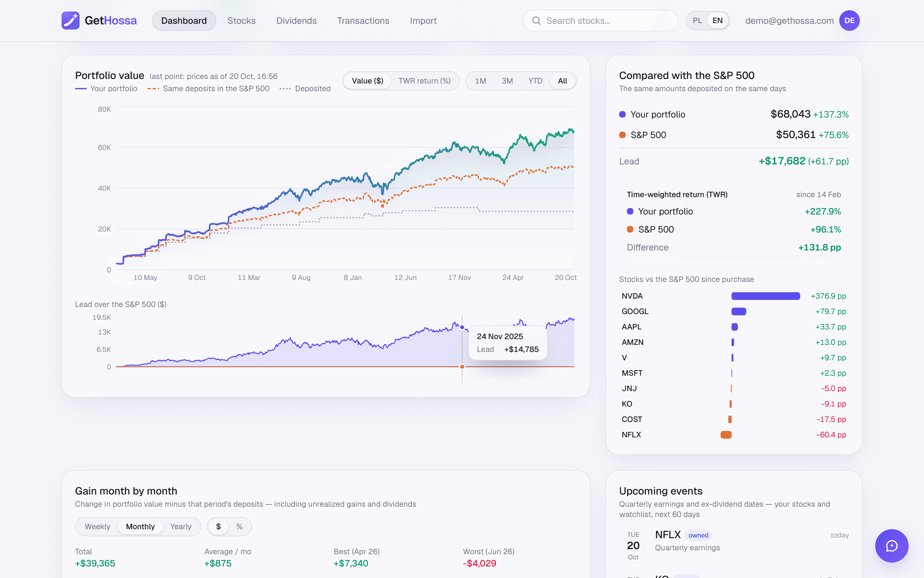Display gains in dollars ($)
Screen dimensions: 924x578
(218, 526)
